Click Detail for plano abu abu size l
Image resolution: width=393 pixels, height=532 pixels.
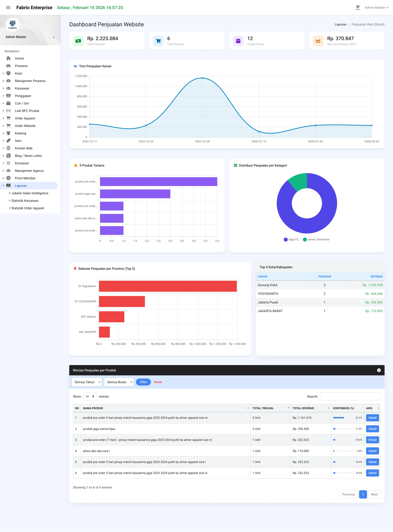coord(372,451)
